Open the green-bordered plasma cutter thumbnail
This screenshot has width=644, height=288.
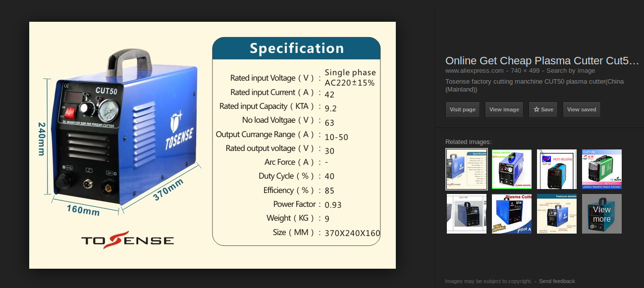pyautogui.click(x=511, y=169)
